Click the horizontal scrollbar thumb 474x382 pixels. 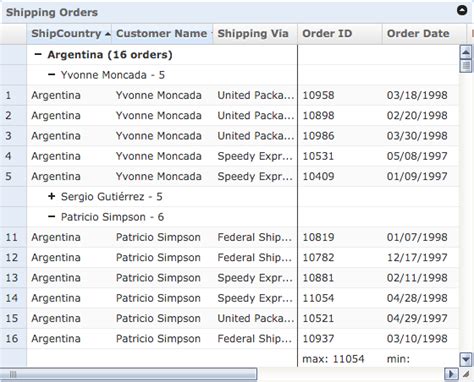(129, 374)
